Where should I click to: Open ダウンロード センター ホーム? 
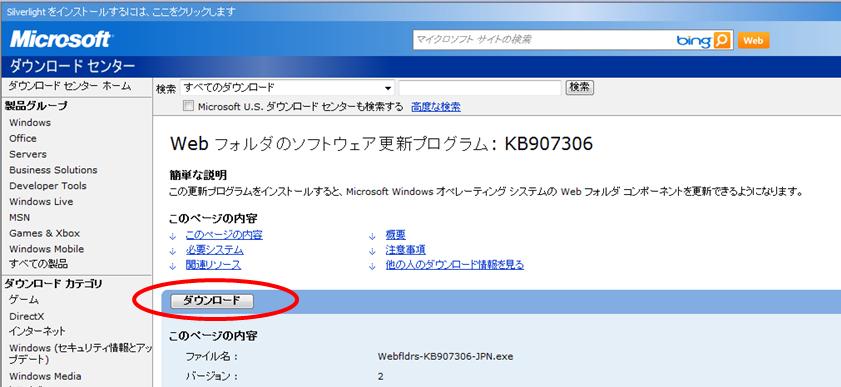tap(70, 86)
